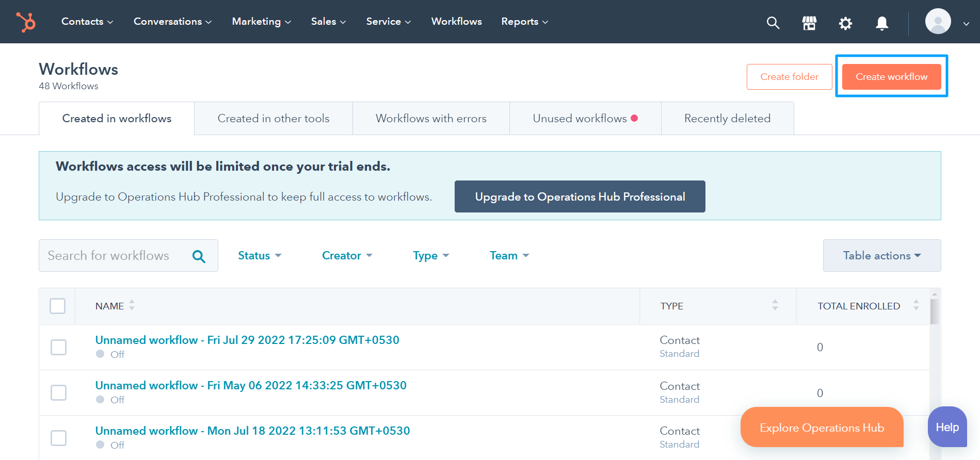Image resolution: width=980 pixels, height=460 pixels.
Task: Click the HubSpot sprocket logo
Action: pyautogui.click(x=25, y=22)
